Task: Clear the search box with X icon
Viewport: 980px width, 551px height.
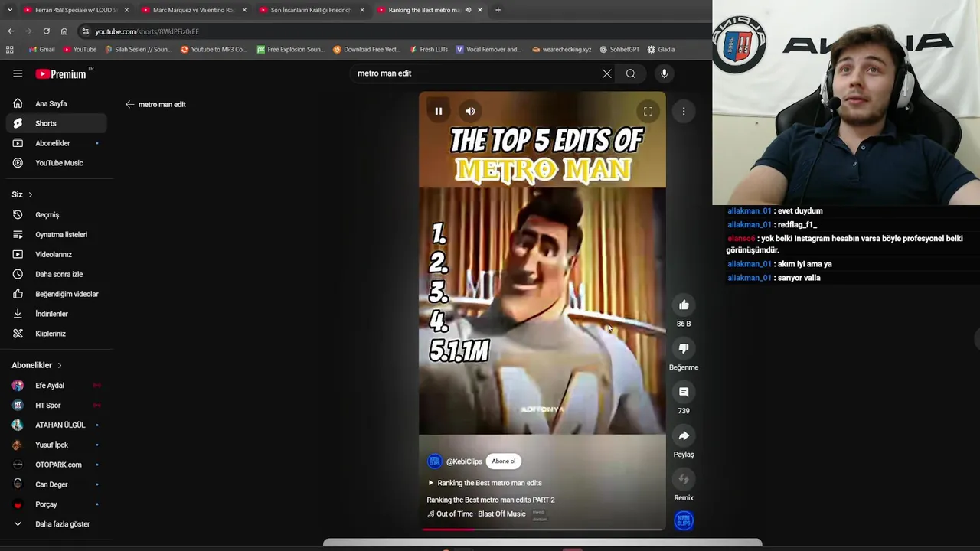Action: pyautogui.click(x=606, y=73)
